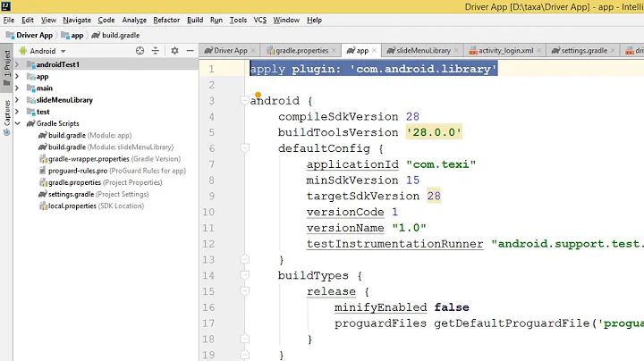Image resolution: width=644 pixels, height=361 pixels.
Task: Select settings.gradle (Project Settings) file
Action: tap(94, 194)
